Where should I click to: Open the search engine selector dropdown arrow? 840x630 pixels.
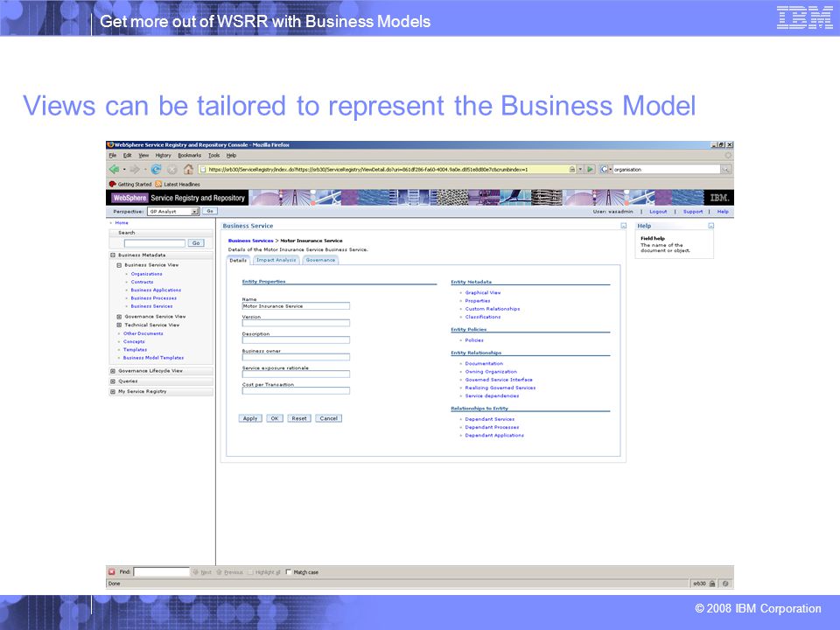point(610,169)
